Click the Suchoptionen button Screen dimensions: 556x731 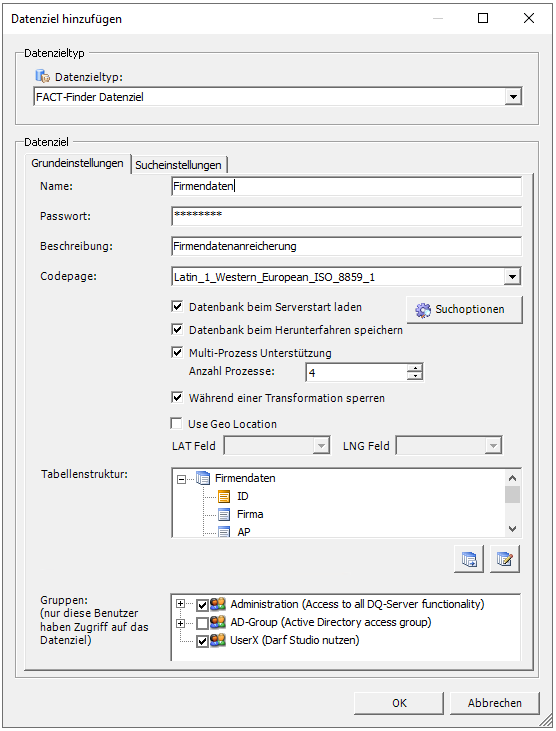(464, 310)
